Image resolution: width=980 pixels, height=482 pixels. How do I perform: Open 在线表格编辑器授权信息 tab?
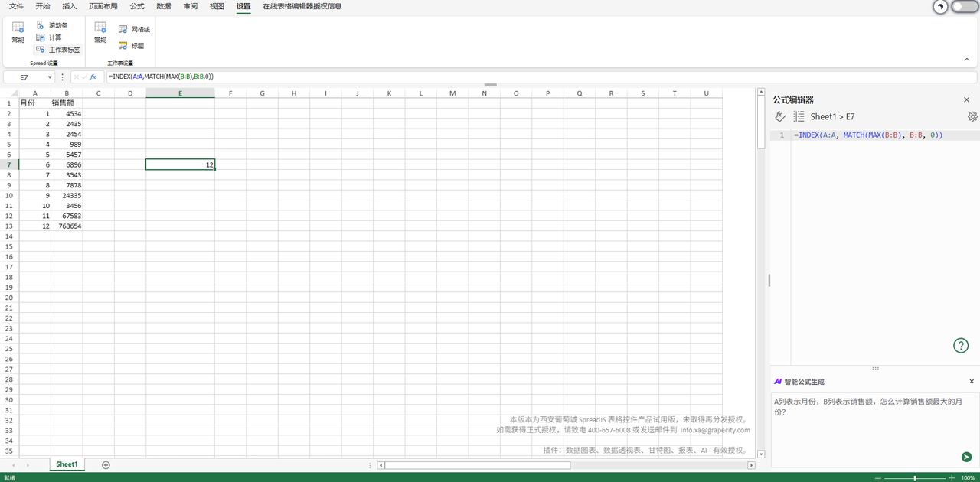[x=302, y=6]
